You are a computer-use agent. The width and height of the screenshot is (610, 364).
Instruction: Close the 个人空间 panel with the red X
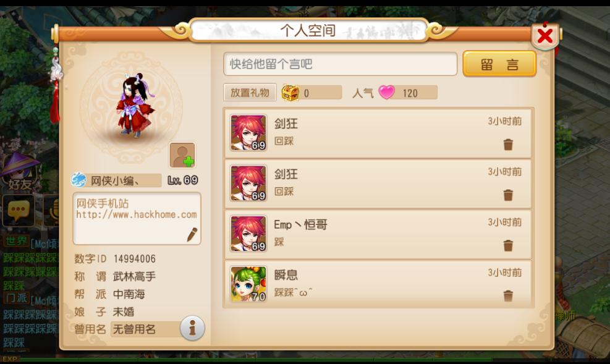point(545,36)
